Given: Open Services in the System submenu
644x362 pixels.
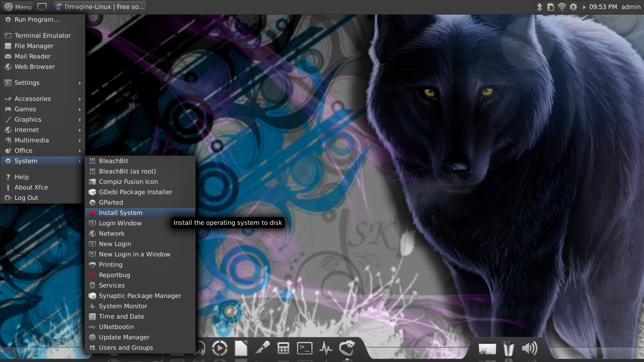Looking at the screenshot, I should pyautogui.click(x=140, y=285).
